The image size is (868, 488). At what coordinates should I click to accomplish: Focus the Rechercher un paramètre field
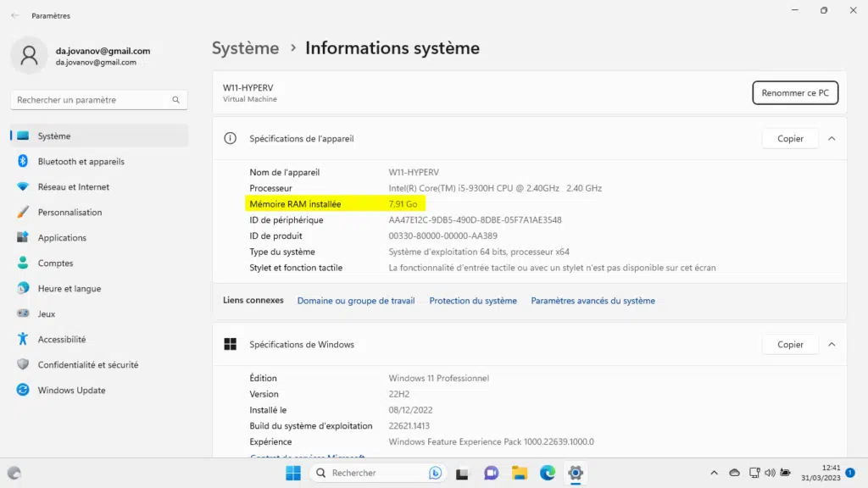pyautogui.click(x=99, y=100)
